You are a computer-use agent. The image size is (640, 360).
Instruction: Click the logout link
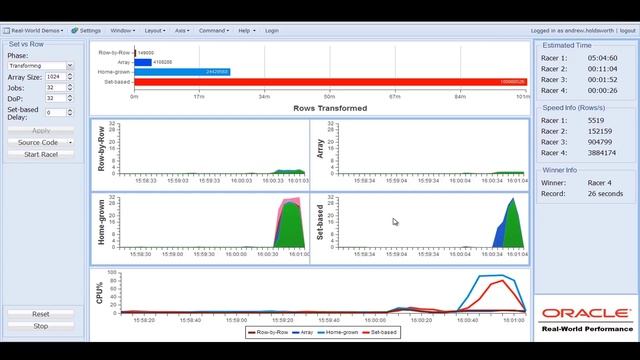click(x=627, y=31)
